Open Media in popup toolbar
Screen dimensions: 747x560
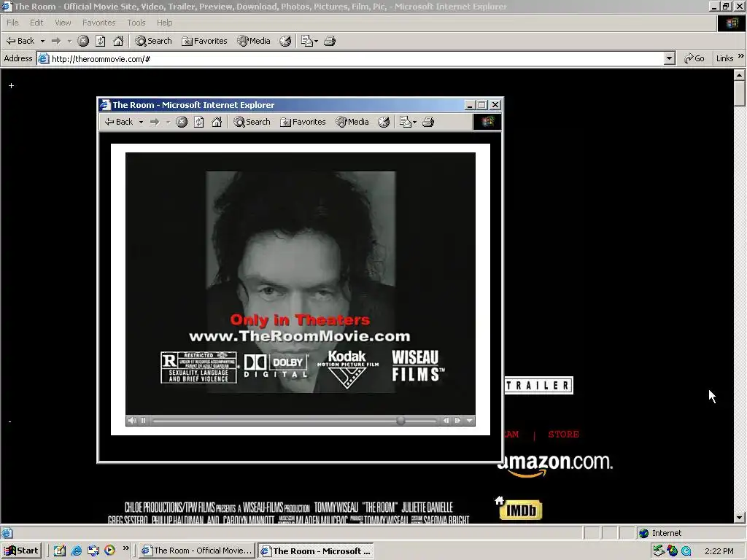point(352,122)
